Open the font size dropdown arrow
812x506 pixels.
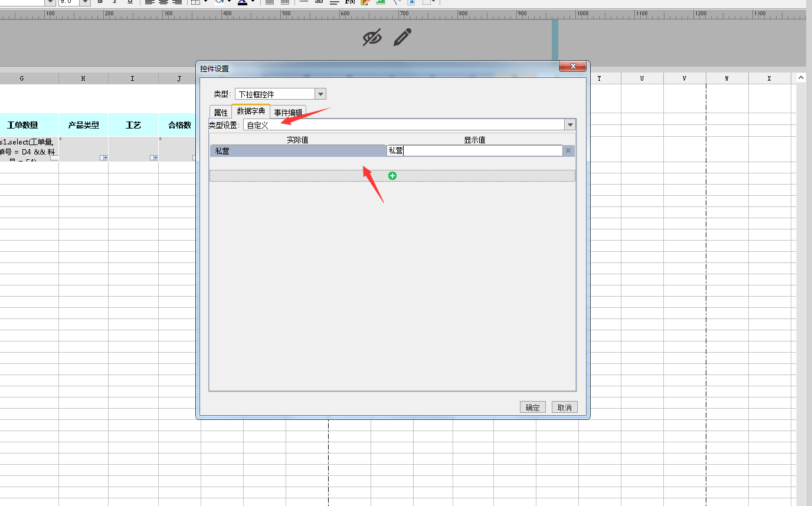pos(84,2)
